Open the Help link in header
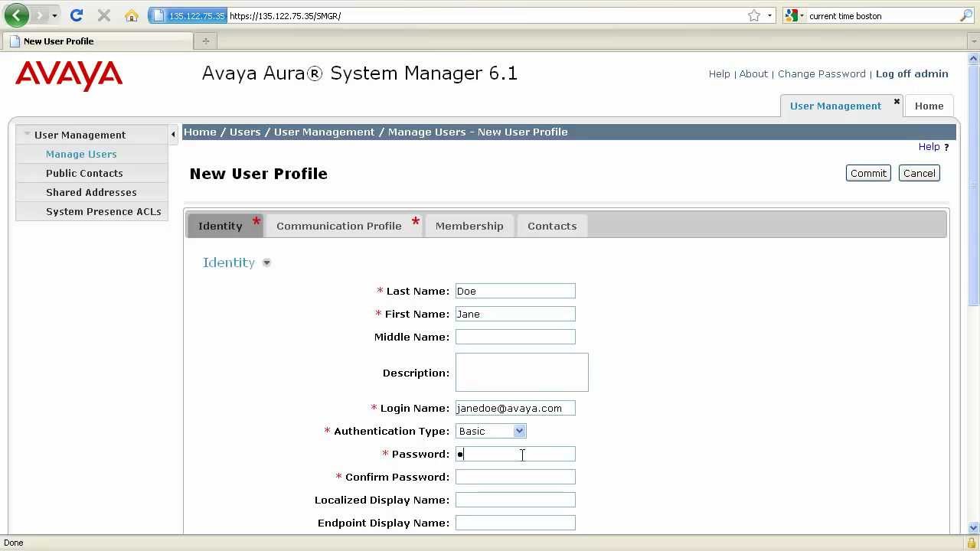The image size is (980, 551). [719, 74]
